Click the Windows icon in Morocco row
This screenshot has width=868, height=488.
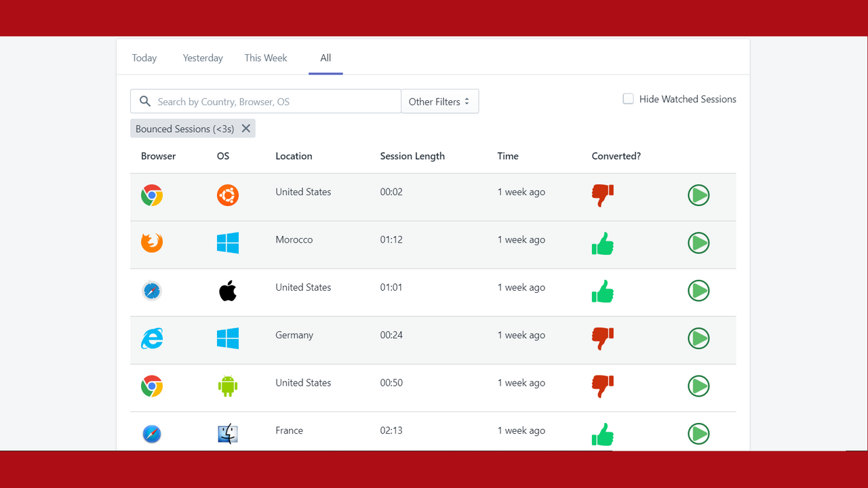coord(228,243)
